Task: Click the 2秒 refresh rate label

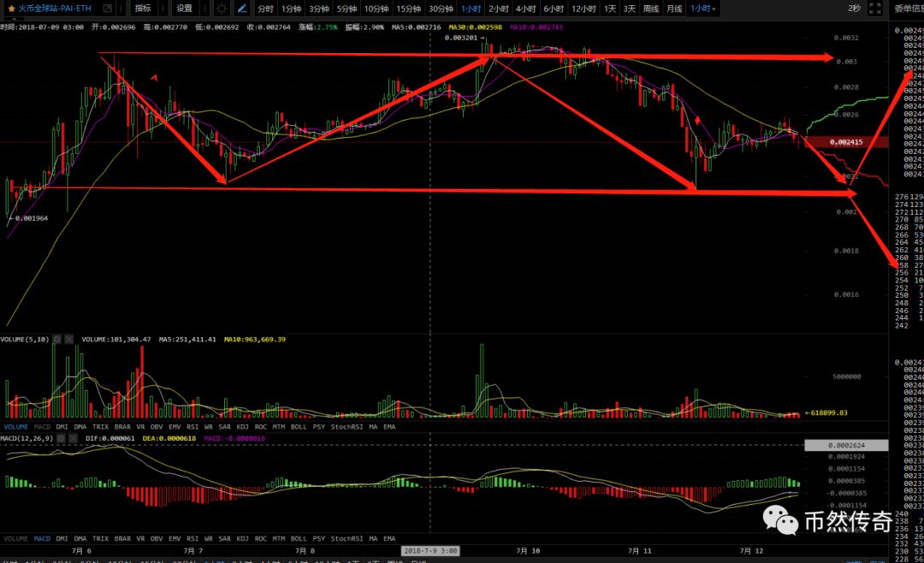Action: click(x=855, y=9)
